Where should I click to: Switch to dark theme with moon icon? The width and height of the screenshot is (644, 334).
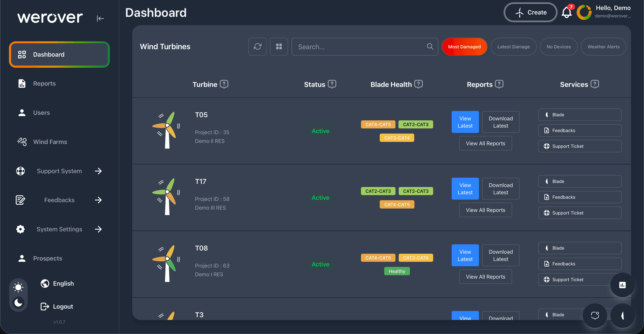click(18, 302)
